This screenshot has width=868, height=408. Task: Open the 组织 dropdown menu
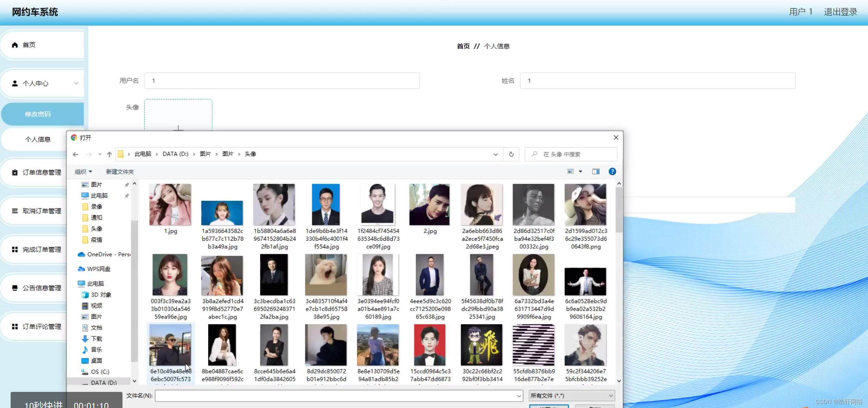[x=83, y=171]
